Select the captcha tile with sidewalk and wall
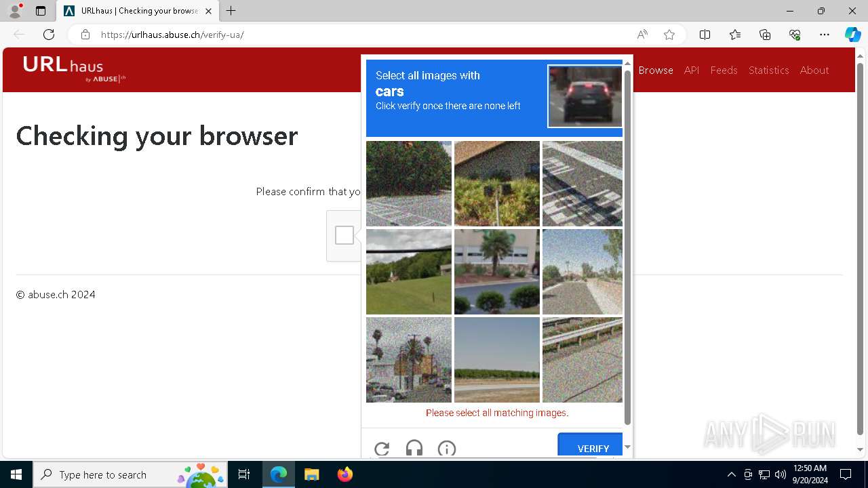868x488 pixels. [x=583, y=272]
